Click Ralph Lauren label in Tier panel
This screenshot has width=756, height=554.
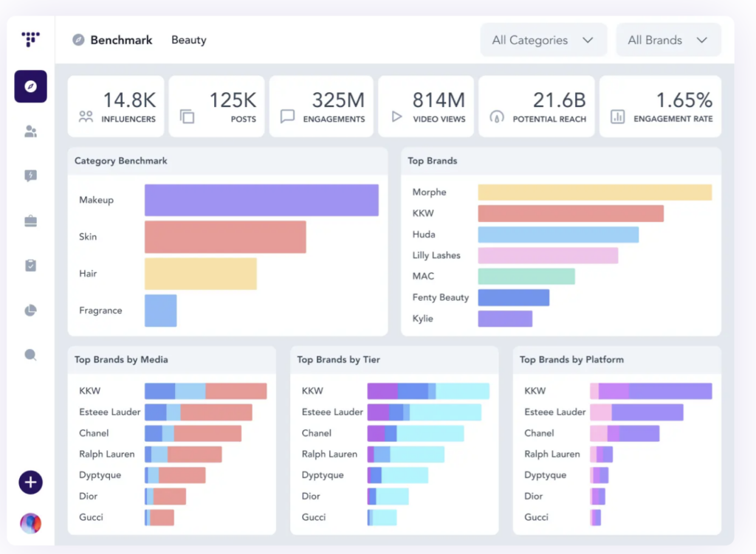329,454
